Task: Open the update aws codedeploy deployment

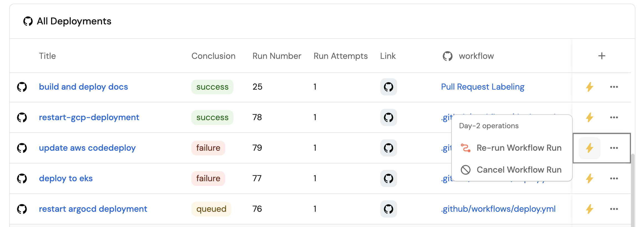Action: coord(87,148)
